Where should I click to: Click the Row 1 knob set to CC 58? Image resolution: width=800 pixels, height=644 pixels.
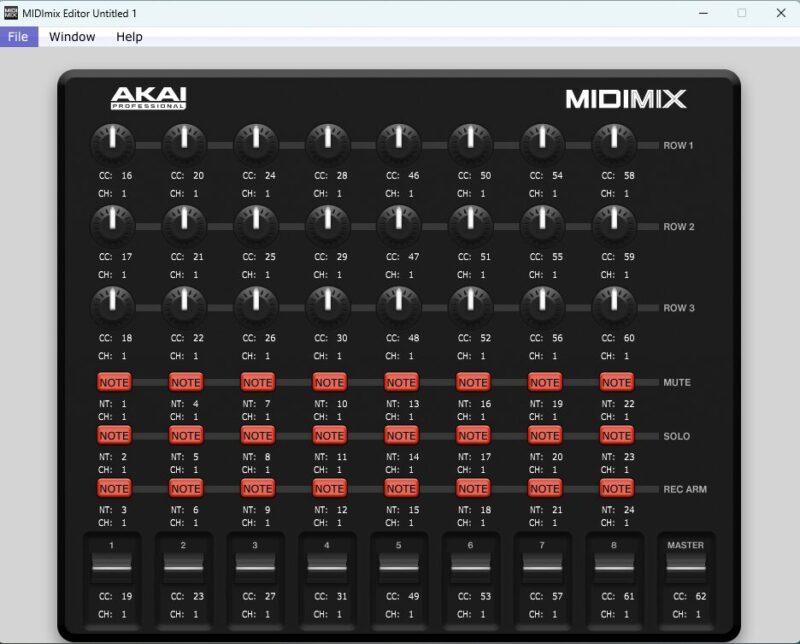coord(614,143)
